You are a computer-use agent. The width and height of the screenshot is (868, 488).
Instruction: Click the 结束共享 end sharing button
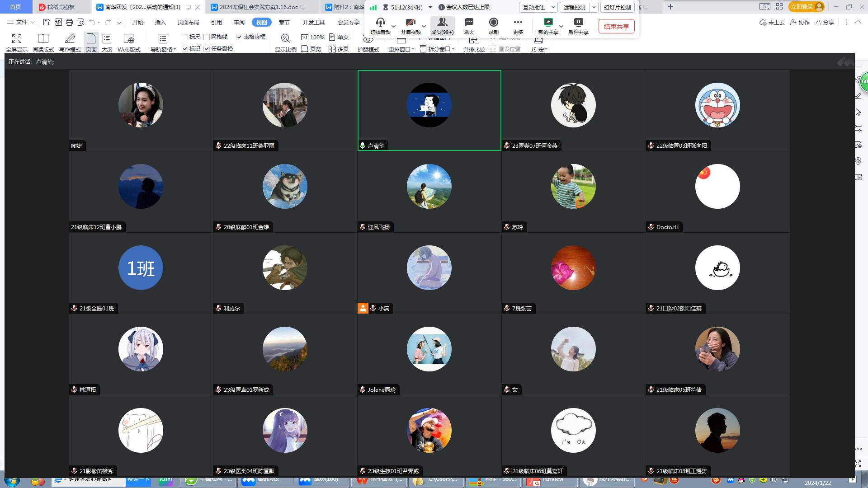(x=616, y=26)
